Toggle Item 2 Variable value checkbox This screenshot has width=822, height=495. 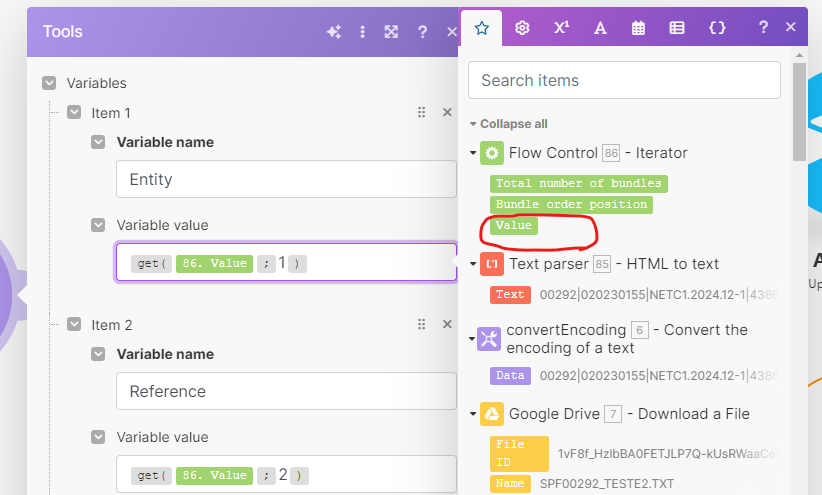[x=98, y=437]
